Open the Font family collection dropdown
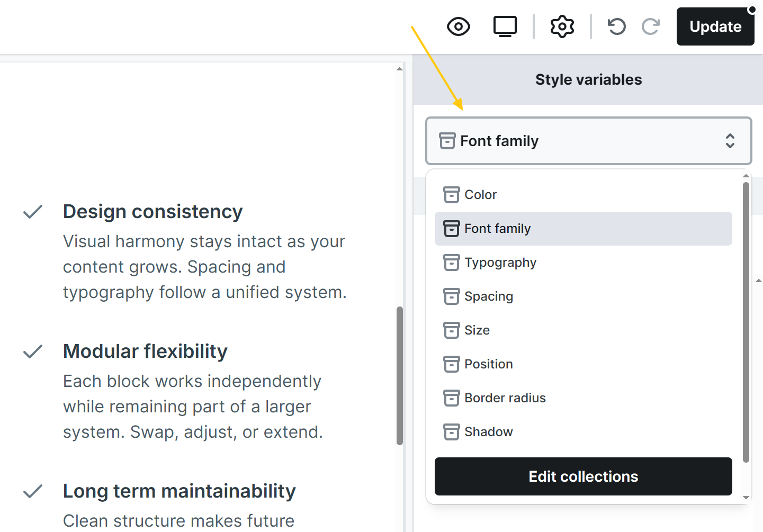 pyautogui.click(x=588, y=141)
